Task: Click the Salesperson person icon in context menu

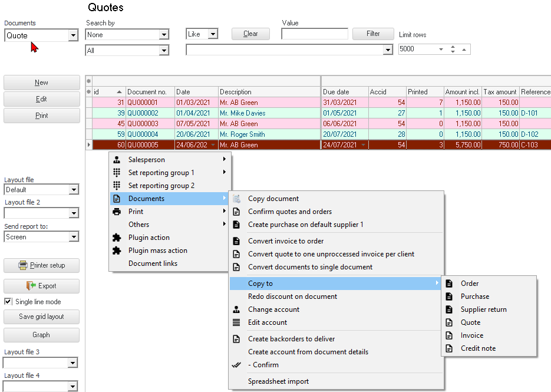Action: [117, 160]
